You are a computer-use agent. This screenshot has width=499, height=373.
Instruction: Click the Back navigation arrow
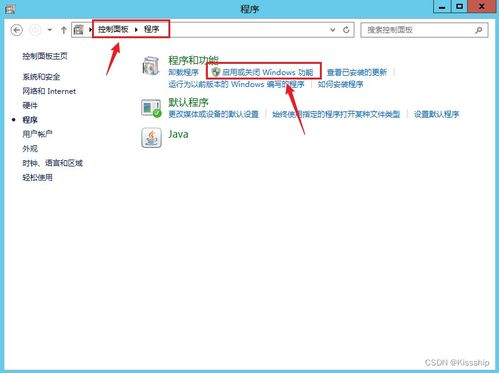(17, 30)
